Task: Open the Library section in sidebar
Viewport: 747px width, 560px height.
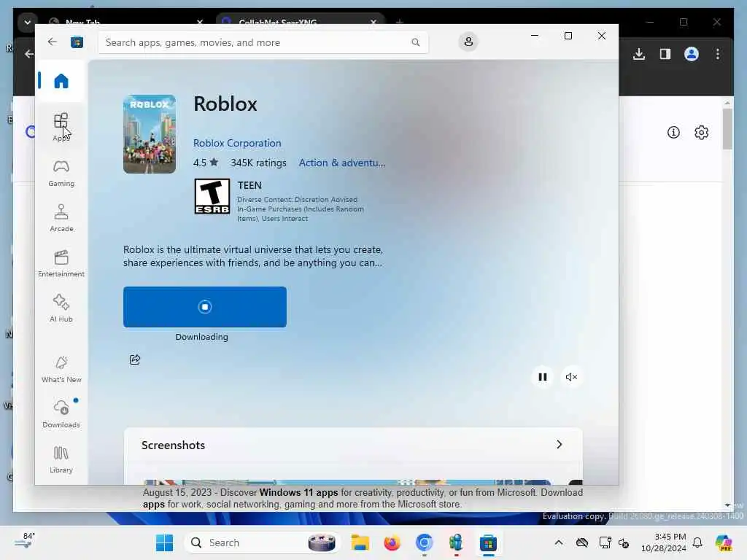Action: click(61, 459)
